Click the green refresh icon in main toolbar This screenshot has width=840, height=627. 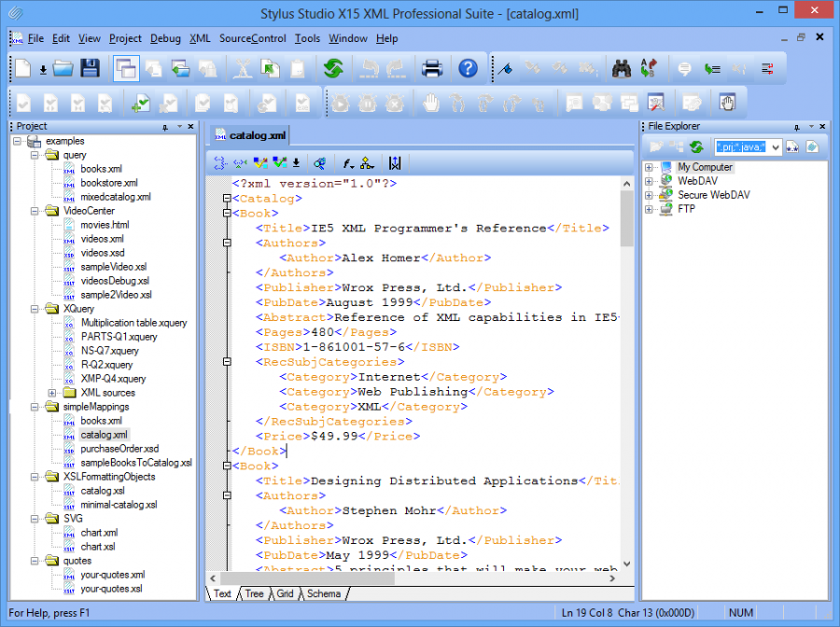click(x=333, y=68)
